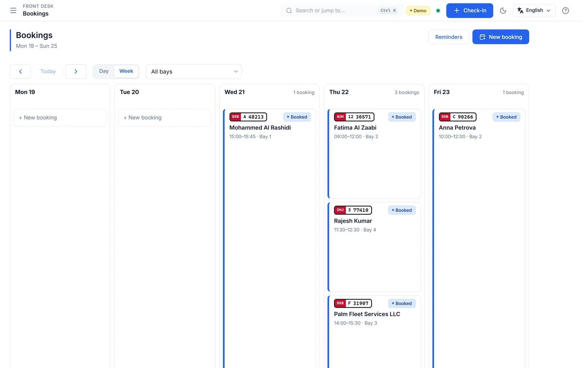Viewport: 588px width, 368px height.
Task: Click Booked status on Rajesh Kumar
Action: pyautogui.click(x=402, y=210)
